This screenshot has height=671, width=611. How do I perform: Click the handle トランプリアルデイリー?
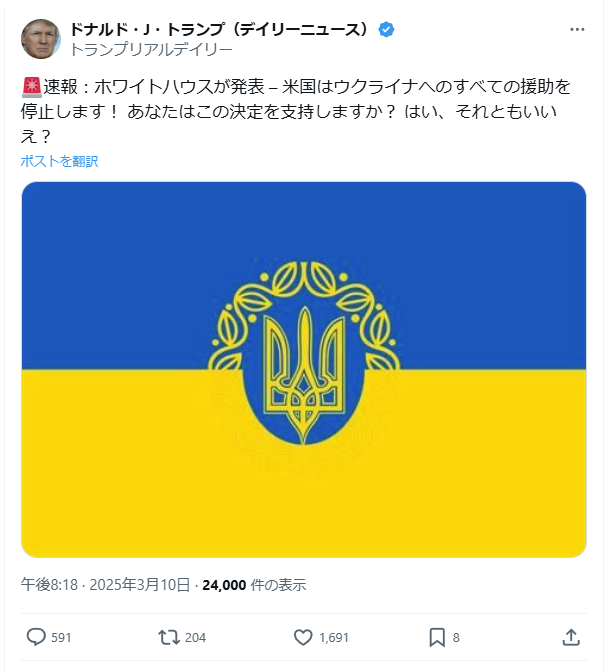pos(151,48)
